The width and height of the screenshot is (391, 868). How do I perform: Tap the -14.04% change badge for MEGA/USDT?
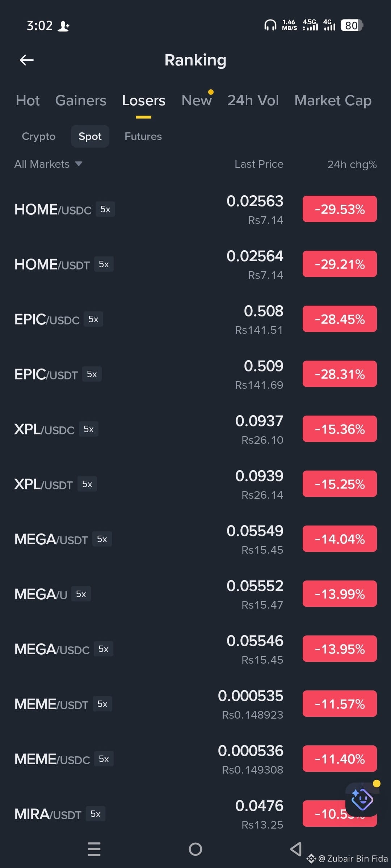click(340, 539)
